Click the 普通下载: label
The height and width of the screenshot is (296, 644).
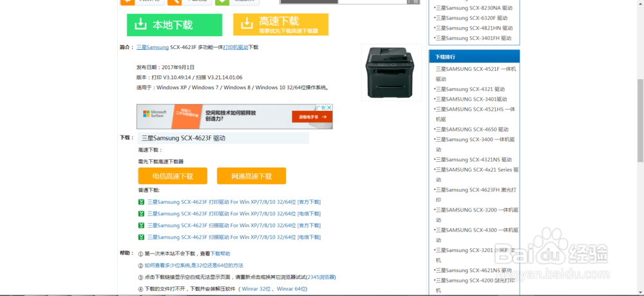(149, 190)
